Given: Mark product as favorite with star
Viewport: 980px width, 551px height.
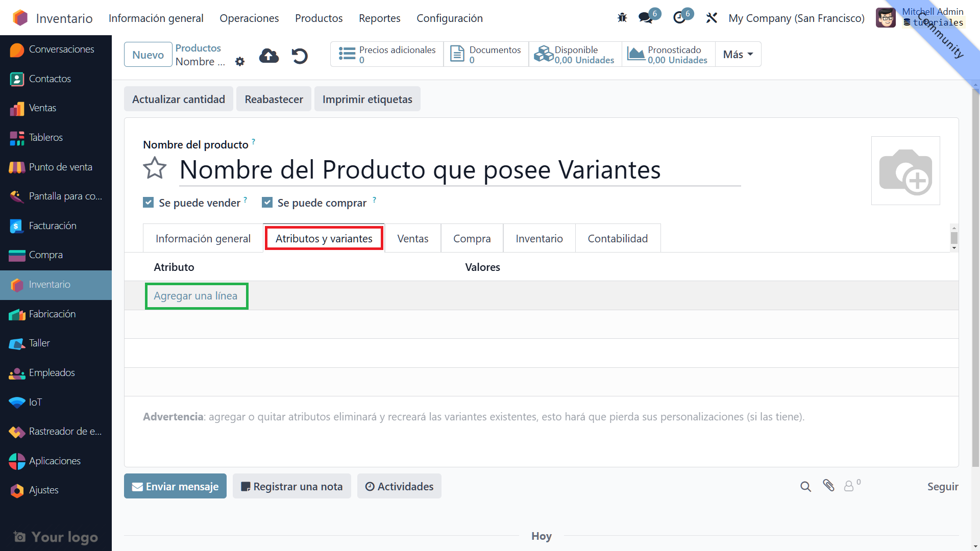Looking at the screenshot, I should (155, 168).
